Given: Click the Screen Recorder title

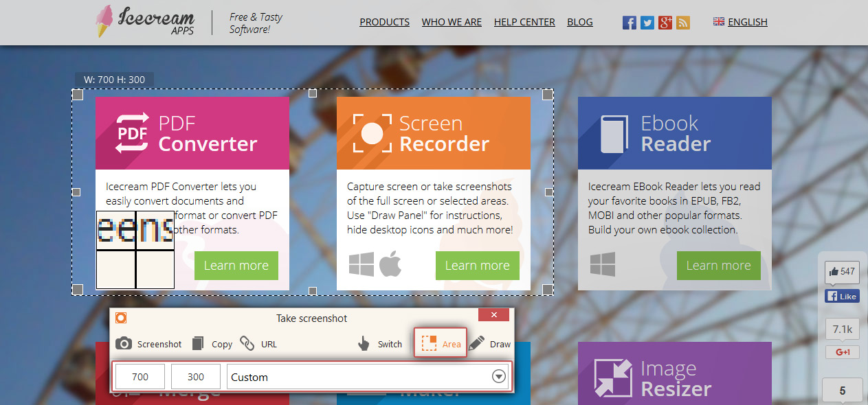Looking at the screenshot, I should (x=445, y=133).
